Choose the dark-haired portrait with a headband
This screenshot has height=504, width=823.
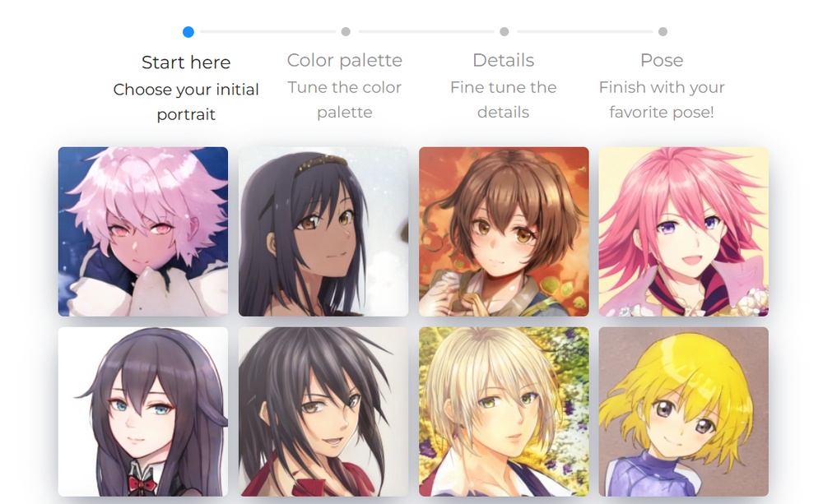pyautogui.click(x=323, y=231)
